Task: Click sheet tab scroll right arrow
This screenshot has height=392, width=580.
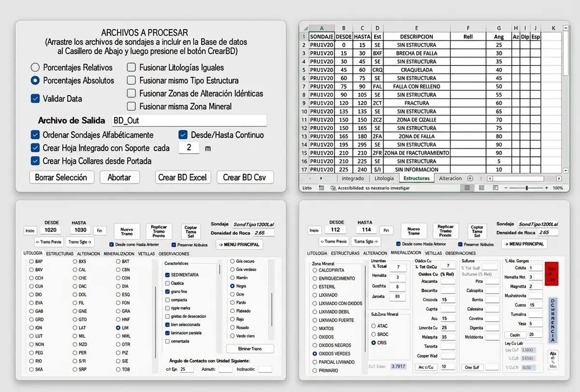Action: point(321,178)
